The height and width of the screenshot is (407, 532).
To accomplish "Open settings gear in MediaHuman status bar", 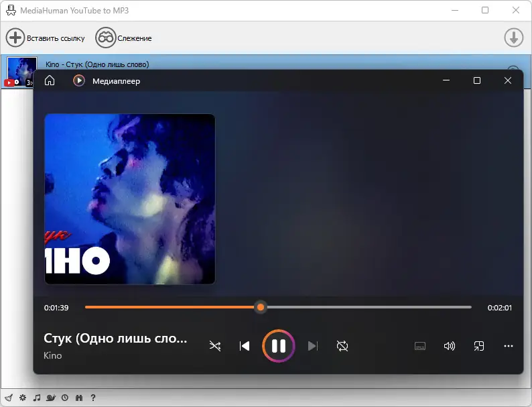I will [23, 398].
